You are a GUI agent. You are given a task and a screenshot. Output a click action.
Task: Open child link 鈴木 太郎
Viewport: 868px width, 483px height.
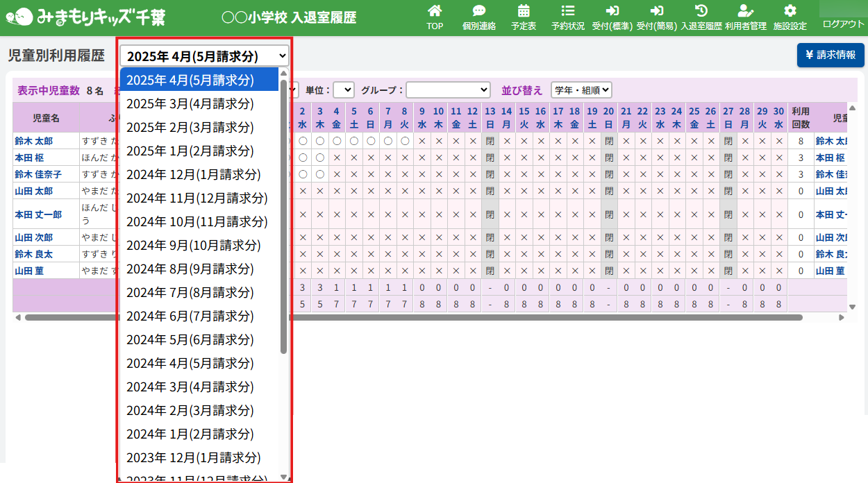tap(33, 141)
